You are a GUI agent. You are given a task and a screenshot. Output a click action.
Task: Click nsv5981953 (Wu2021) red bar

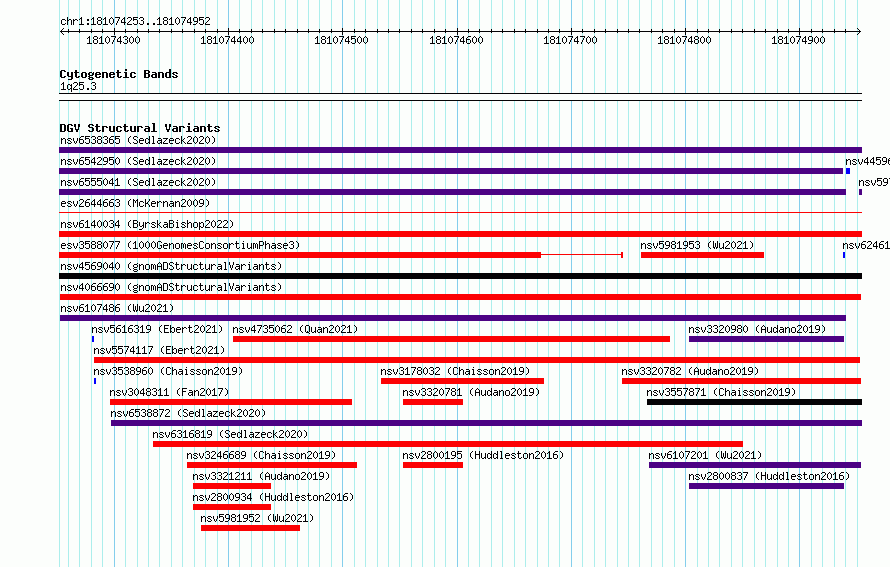702,255
